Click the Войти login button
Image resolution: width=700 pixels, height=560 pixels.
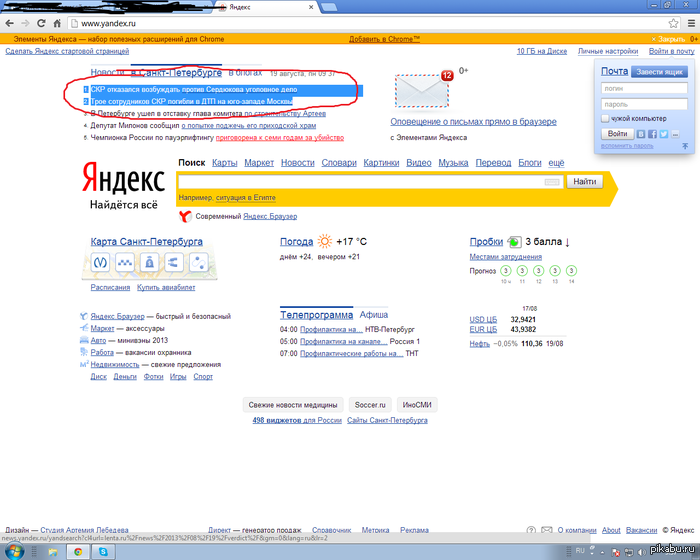(617, 134)
